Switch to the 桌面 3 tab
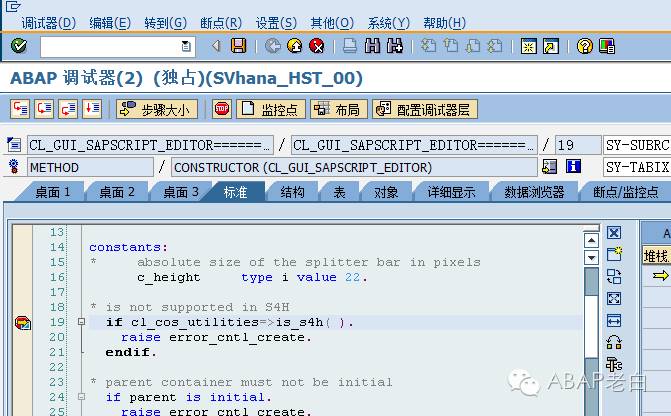Screen dimensions: 671x416 [x=181, y=192]
